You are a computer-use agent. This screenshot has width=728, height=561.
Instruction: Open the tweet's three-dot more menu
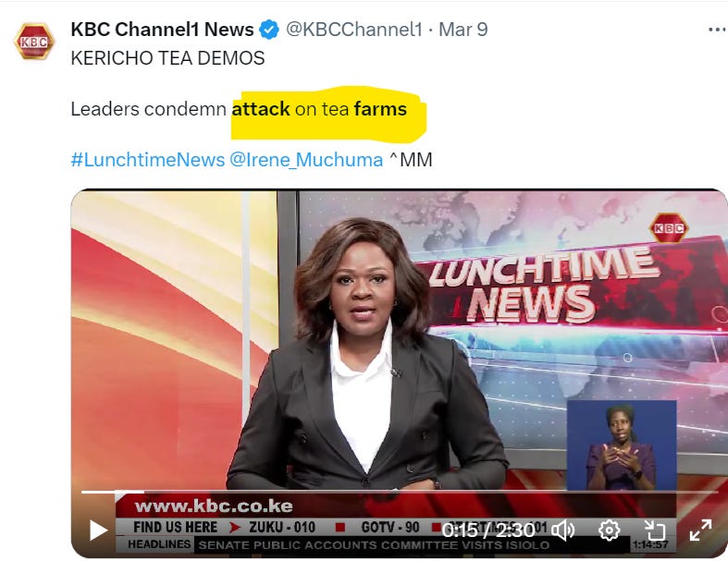coord(717,30)
